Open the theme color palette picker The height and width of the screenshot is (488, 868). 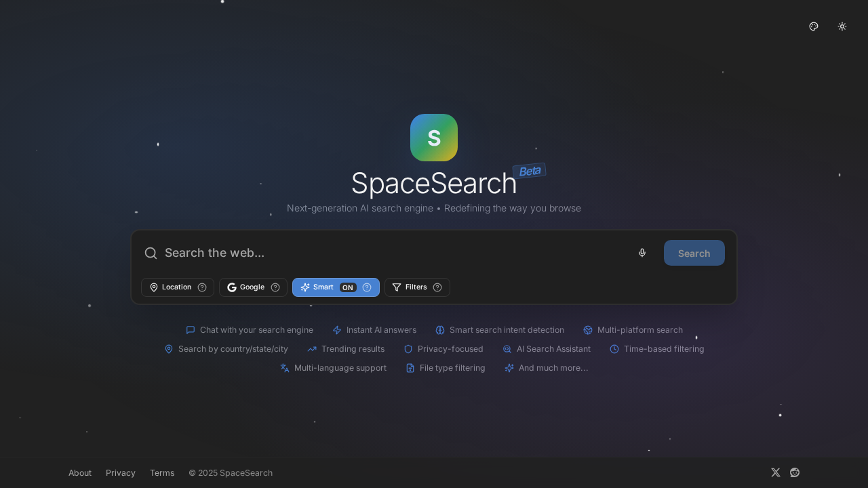coord(813,26)
